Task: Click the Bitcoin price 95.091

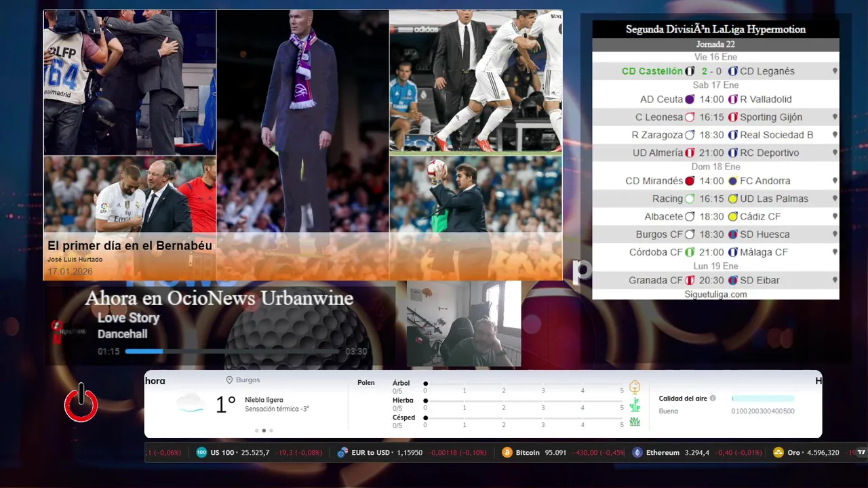Action: coord(555,453)
